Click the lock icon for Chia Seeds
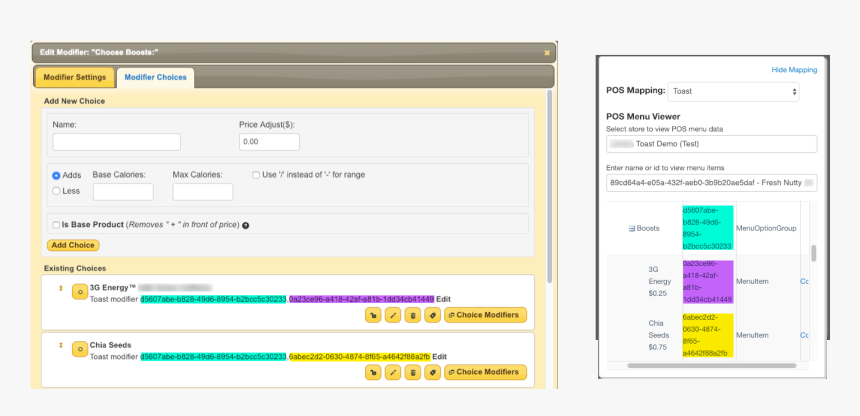The image size is (860, 416). pyautogui.click(x=373, y=372)
